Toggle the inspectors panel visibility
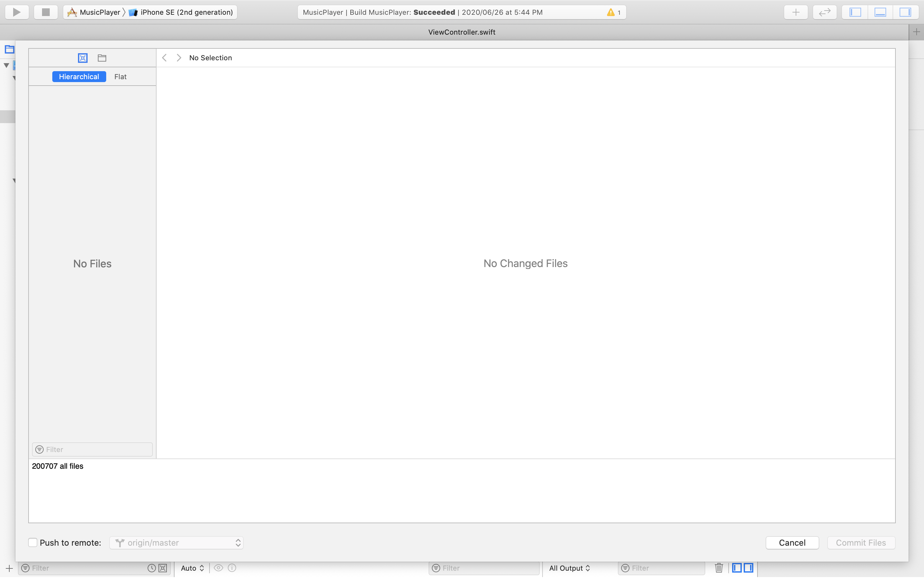924x579 pixels. point(905,12)
